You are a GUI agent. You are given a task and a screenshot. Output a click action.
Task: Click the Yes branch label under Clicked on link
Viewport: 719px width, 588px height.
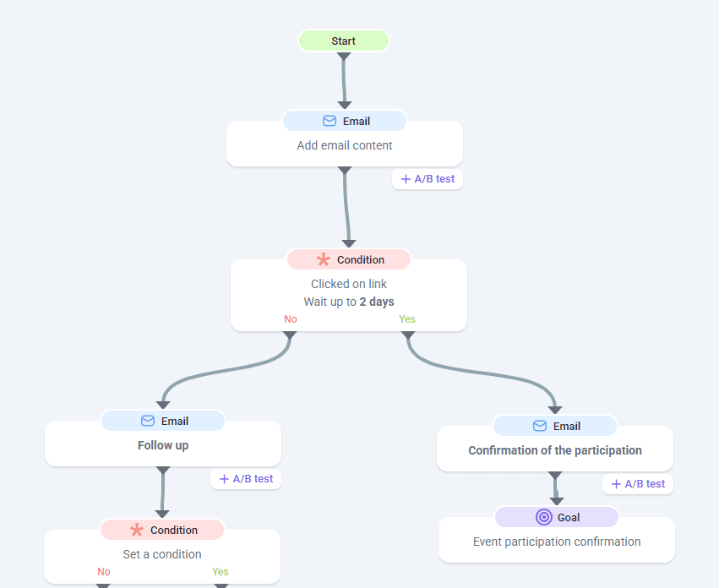point(407,319)
